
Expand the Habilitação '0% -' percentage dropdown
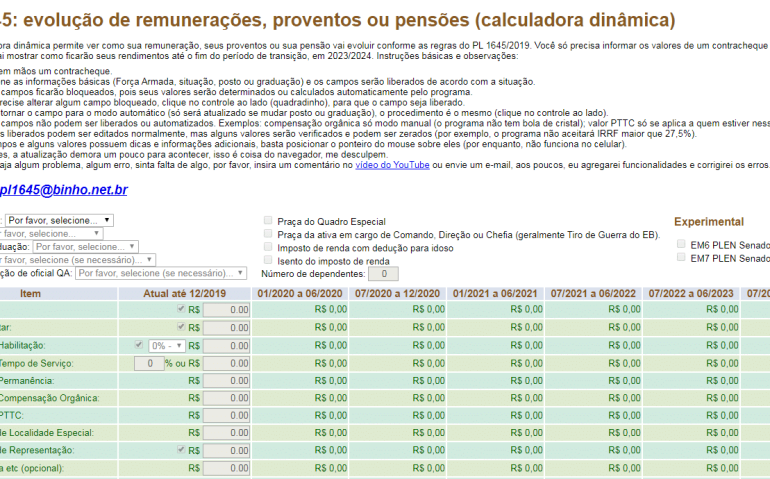(x=167, y=346)
